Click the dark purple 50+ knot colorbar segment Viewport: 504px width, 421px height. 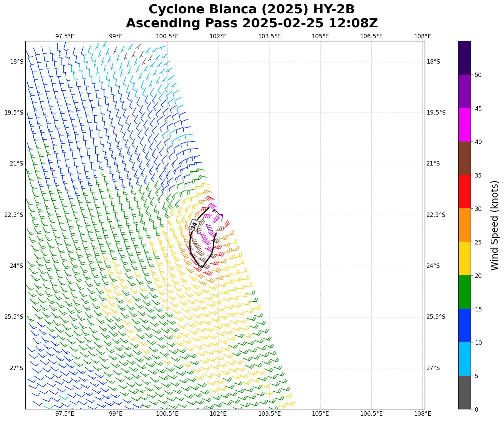(x=464, y=58)
